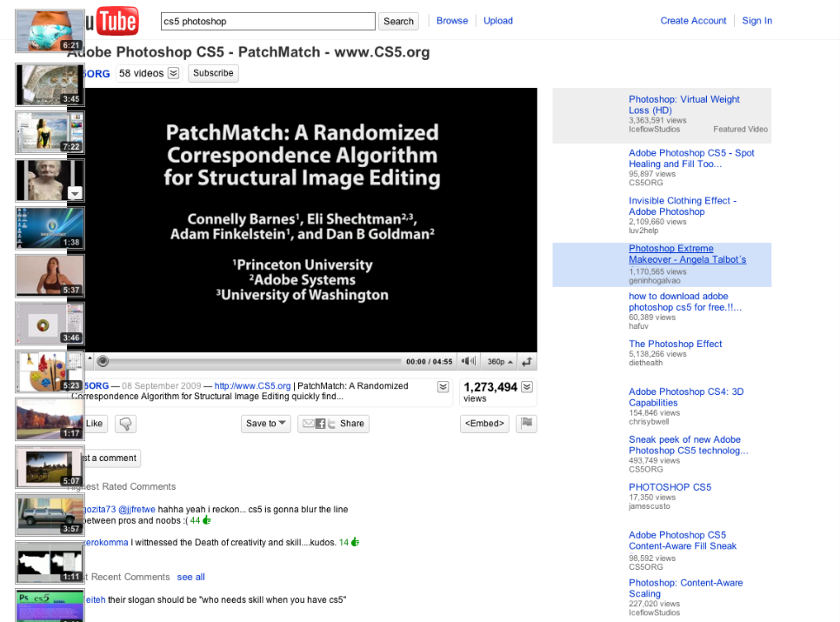Click the 1,273,494 views count
Viewport: 840px width, 622px height.
click(490, 387)
